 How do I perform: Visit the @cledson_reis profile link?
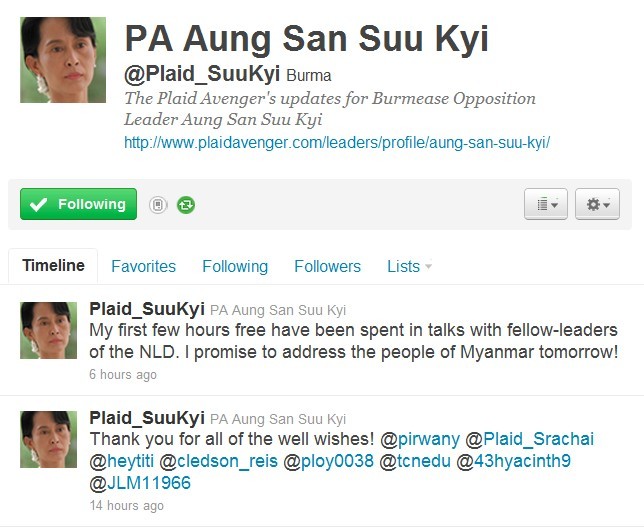tap(218, 461)
